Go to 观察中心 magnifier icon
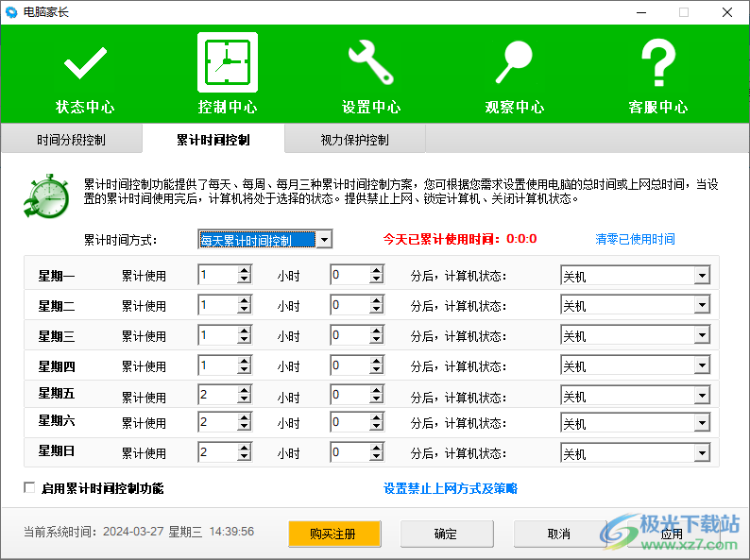This screenshot has height=560, width=750. coord(514,63)
